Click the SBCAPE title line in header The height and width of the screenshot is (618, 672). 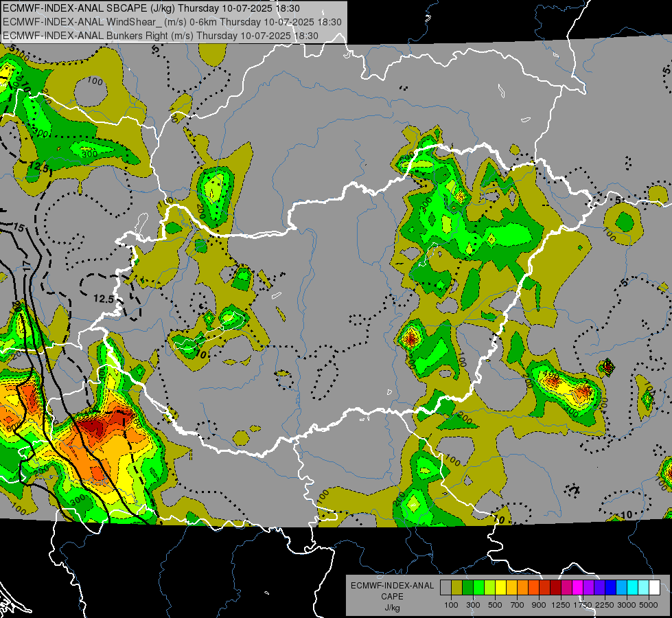tap(151, 8)
